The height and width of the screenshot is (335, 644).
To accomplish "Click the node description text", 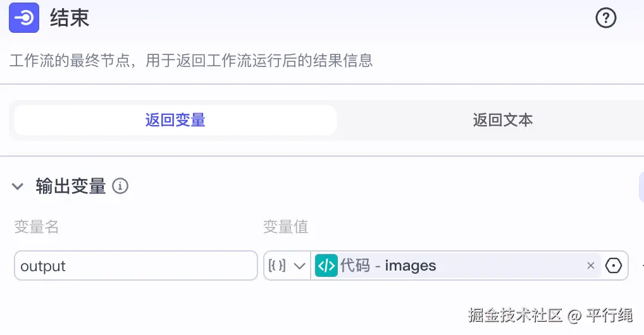I will pyautogui.click(x=191, y=61).
